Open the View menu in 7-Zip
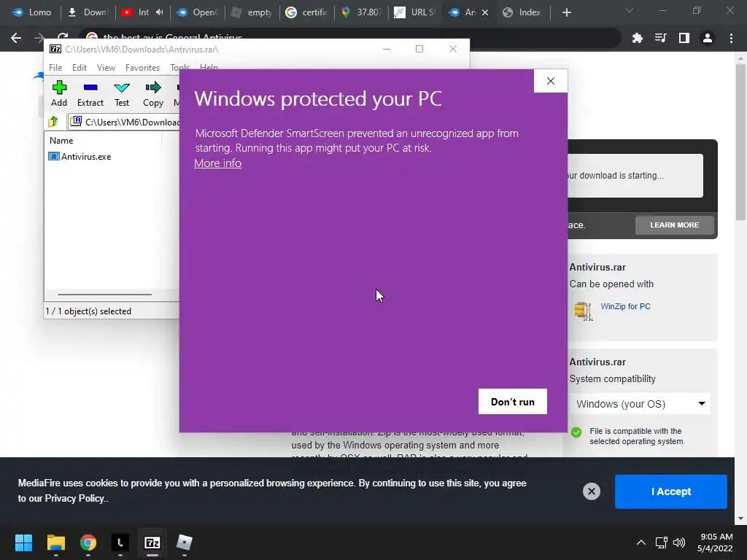The width and height of the screenshot is (747, 560). 106,68
